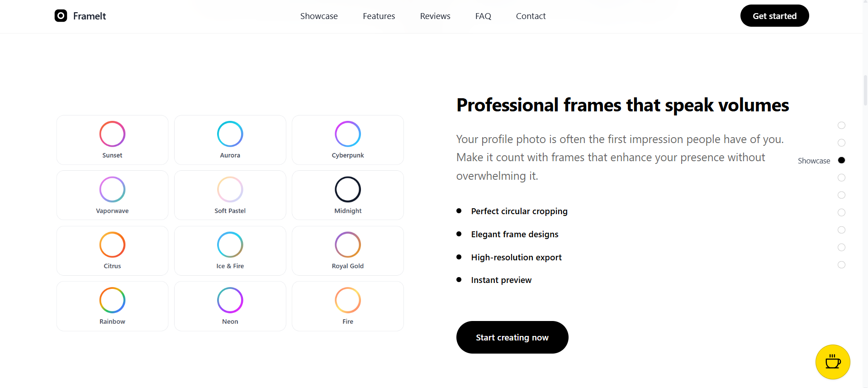Select the topmost page navigation dot
Screen dimensions: 868x388
[x=841, y=125]
